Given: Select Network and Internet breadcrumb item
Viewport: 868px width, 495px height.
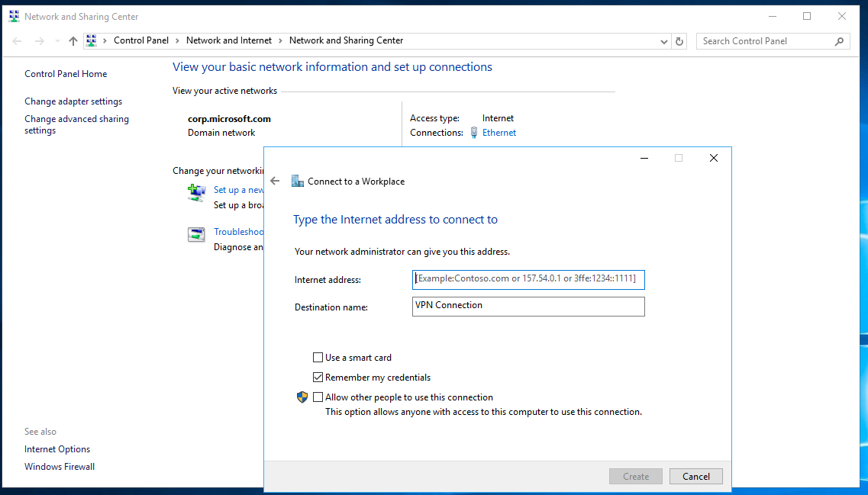Looking at the screenshot, I should tap(228, 41).
